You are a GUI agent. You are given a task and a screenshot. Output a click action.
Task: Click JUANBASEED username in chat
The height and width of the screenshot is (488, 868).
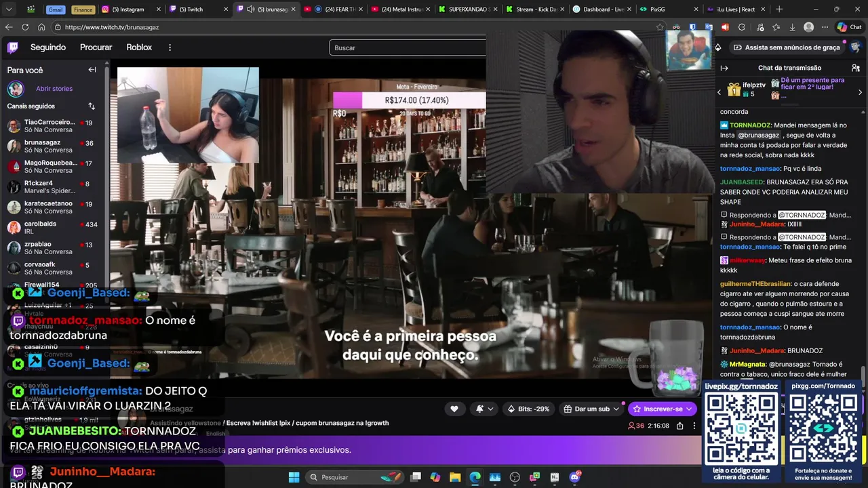pyautogui.click(x=742, y=182)
